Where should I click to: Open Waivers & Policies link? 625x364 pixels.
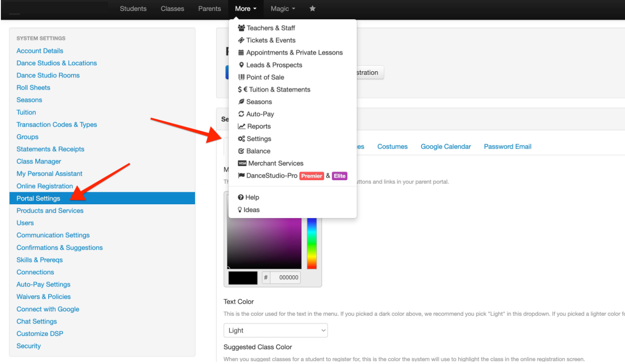click(x=44, y=297)
